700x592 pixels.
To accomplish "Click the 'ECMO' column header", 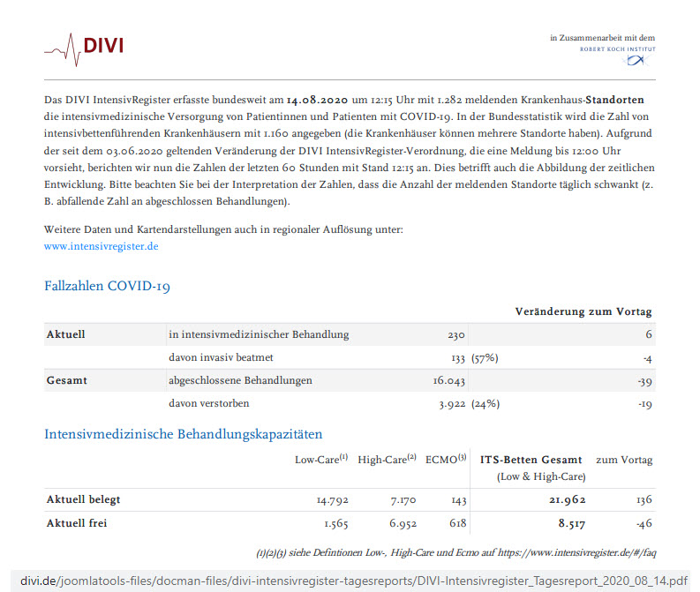I will coord(445,460).
